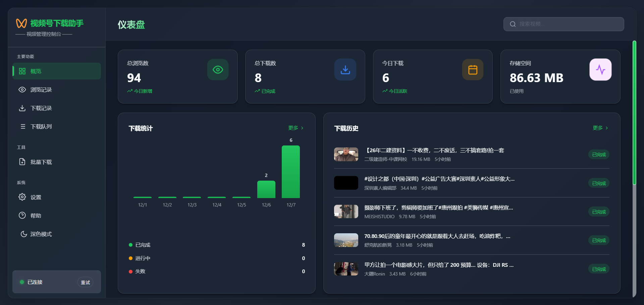The height and width of the screenshot is (305, 644).
Task: Click the pulse activity icon in 存储空间 card
Action: coord(600,70)
